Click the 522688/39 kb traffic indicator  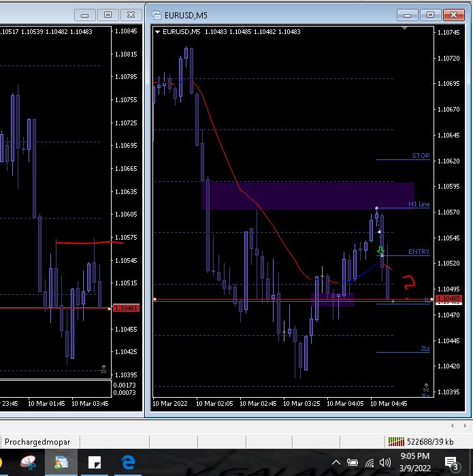(430, 442)
